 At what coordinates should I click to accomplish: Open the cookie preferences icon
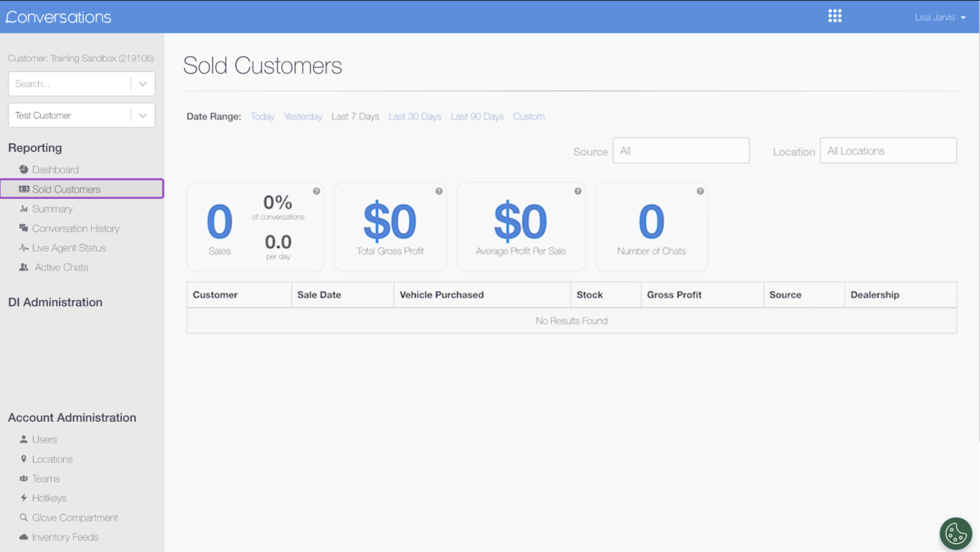(955, 533)
